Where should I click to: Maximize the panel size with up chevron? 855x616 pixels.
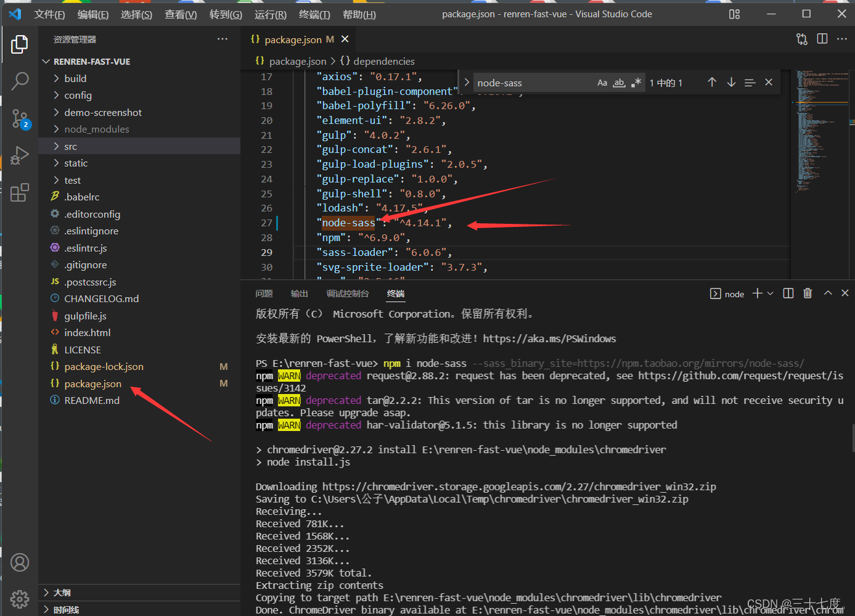tap(828, 294)
